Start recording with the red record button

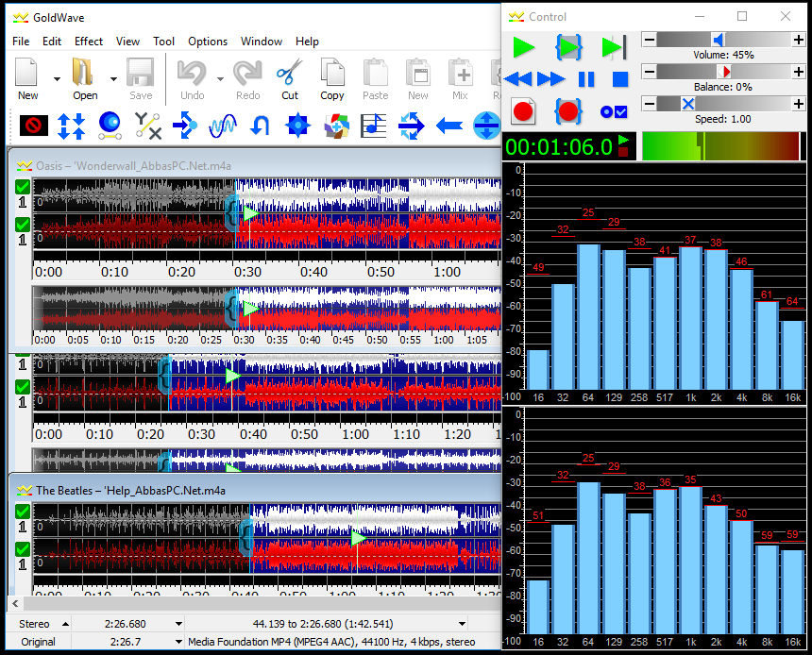pyautogui.click(x=523, y=111)
